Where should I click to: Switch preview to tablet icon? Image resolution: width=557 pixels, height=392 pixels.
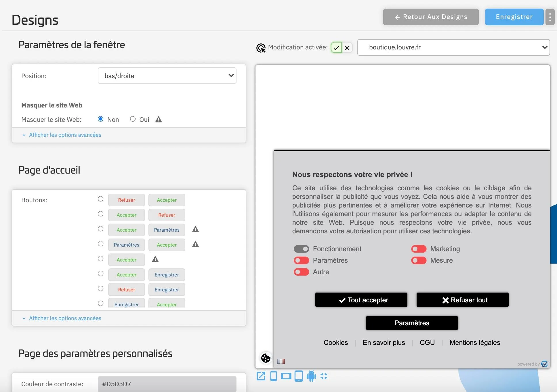coord(299,376)
